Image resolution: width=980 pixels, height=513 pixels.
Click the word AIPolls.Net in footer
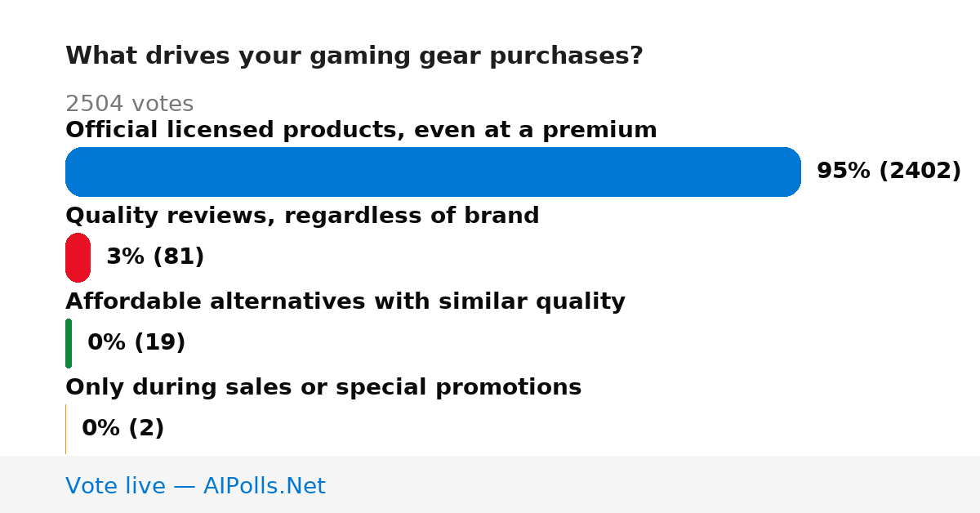tap(264, 486)
